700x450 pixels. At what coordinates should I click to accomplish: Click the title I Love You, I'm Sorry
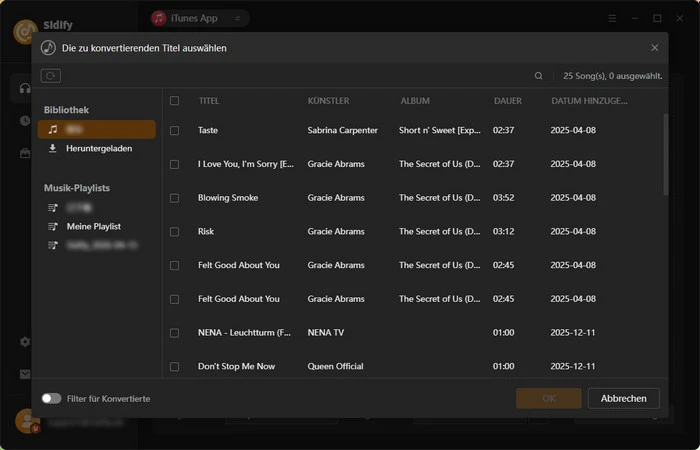click(246, 164)
